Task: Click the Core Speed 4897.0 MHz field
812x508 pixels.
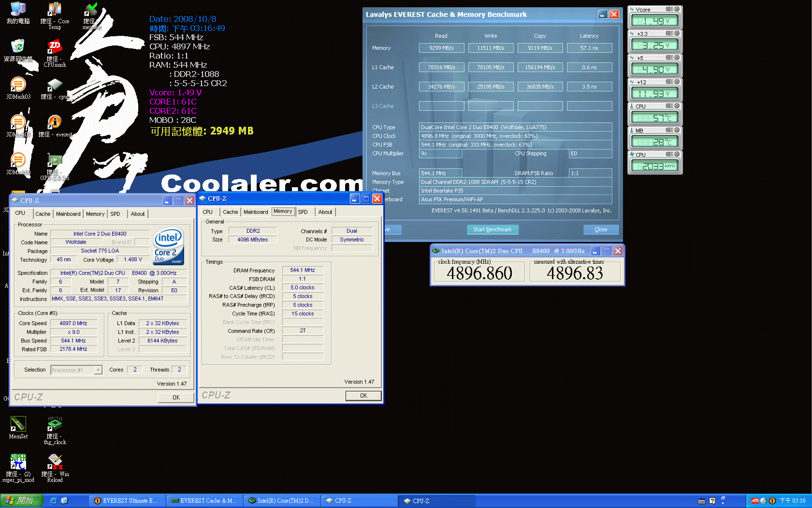Action: [73, 323]
